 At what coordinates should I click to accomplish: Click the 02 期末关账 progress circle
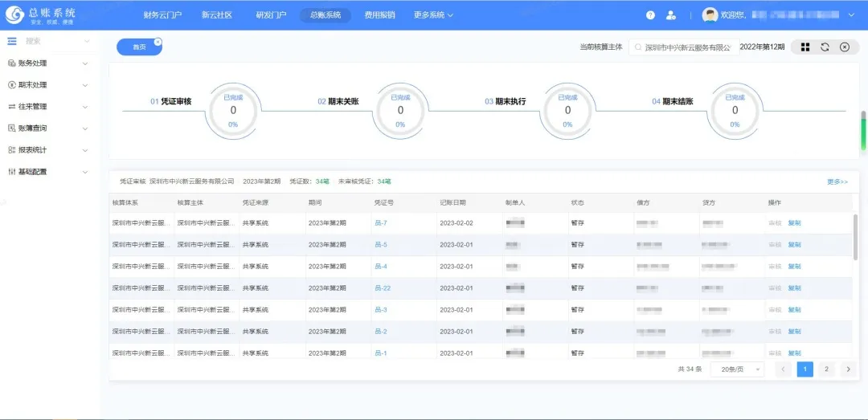pos(401,111)
